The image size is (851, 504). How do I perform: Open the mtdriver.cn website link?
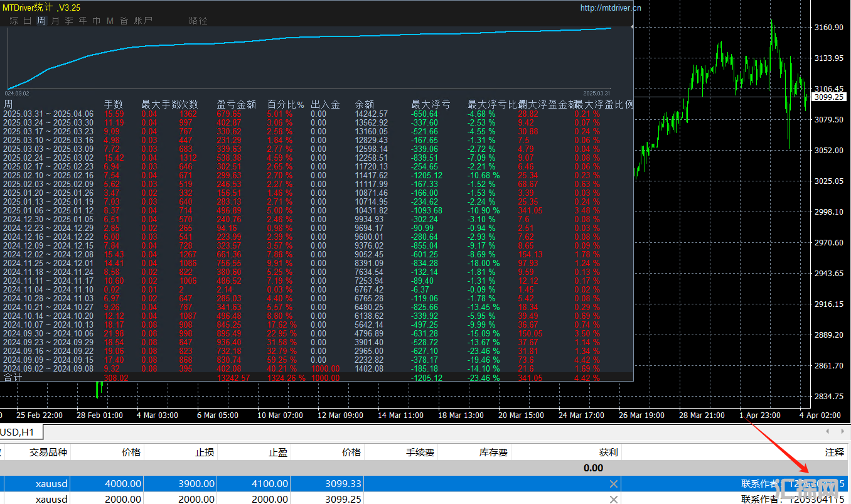click(x=611, y=8)
